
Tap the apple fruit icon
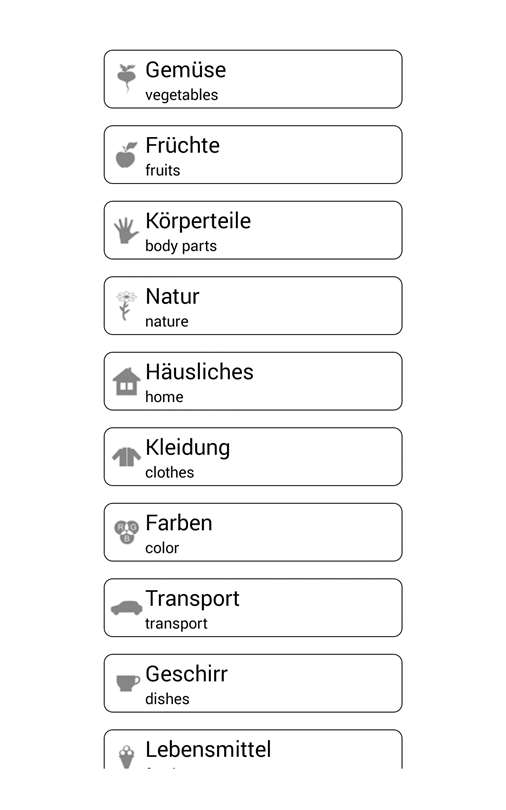coord(126,154)
